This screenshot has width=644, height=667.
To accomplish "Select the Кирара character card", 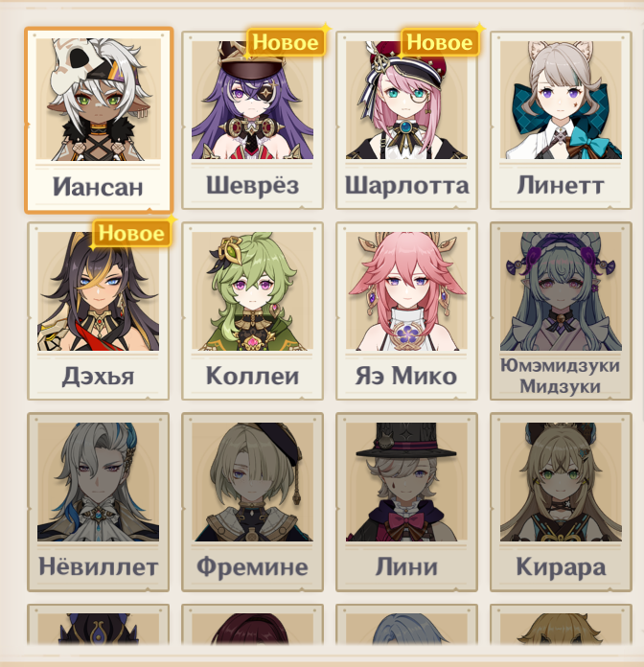I will 561,502.
